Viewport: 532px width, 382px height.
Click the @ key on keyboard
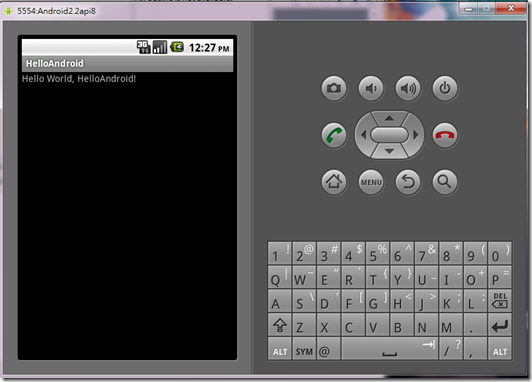[x=328, y=348]
